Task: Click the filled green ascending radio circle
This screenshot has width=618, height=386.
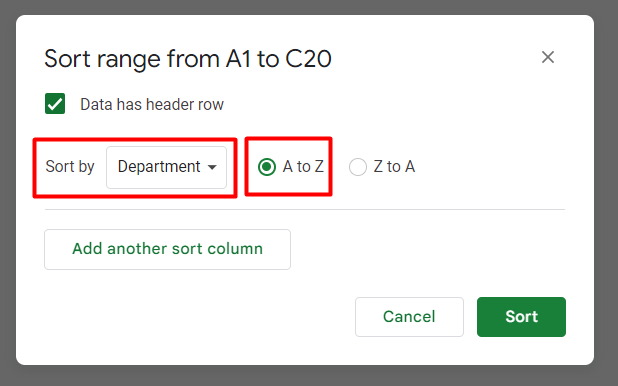Action: point(267,167)
